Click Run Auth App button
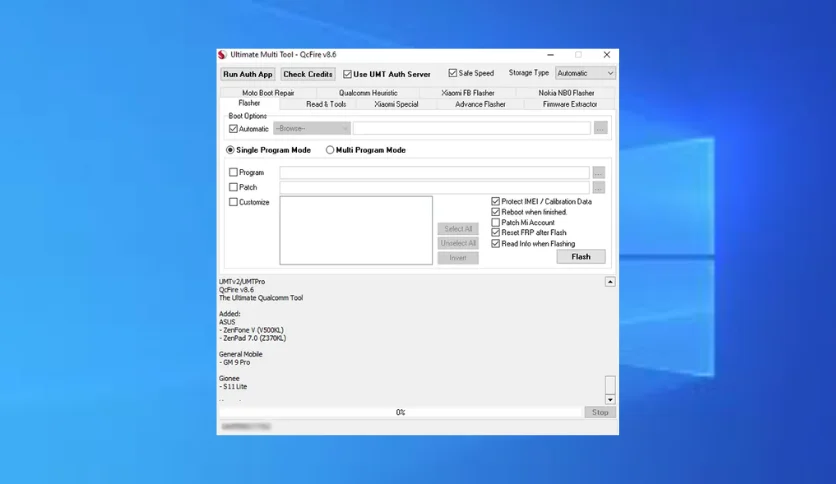The width and height of the screenshot is (836, 484). [247, 74]
